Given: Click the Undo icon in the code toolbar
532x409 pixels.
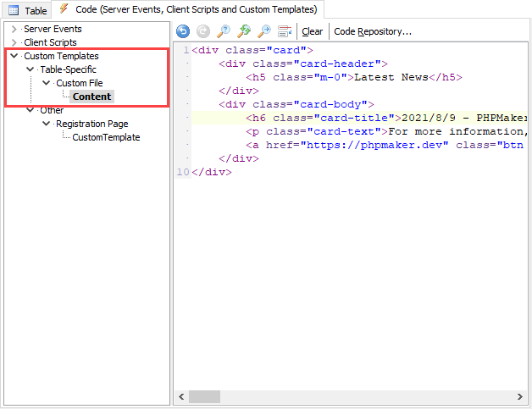Looking at the screenshot, I should tap(183, 31).
